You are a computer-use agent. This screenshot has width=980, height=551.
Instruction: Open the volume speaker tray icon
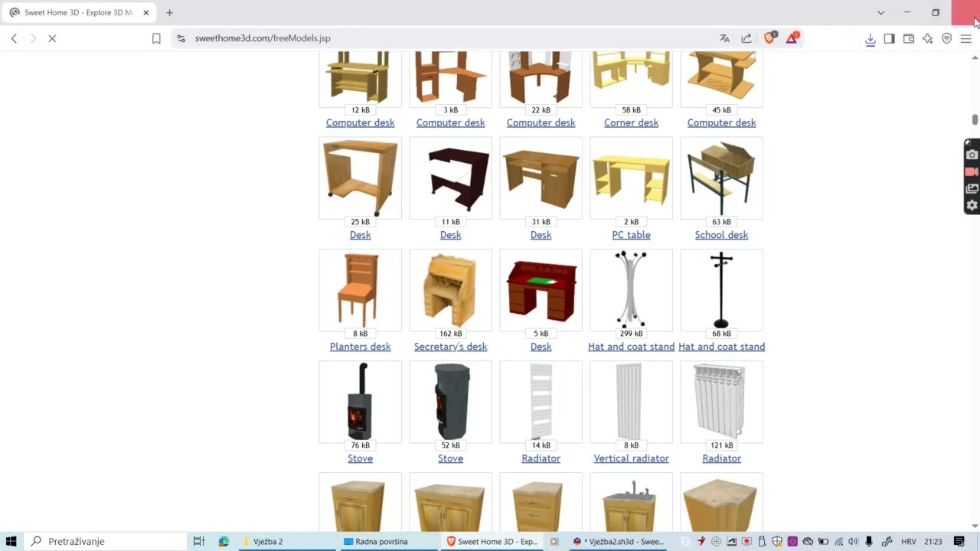tap(853, 542)
